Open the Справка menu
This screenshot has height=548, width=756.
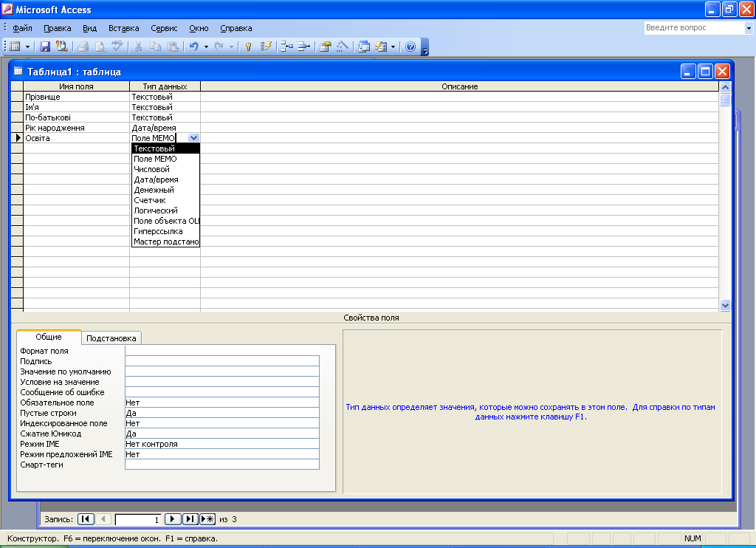[236, 28]
